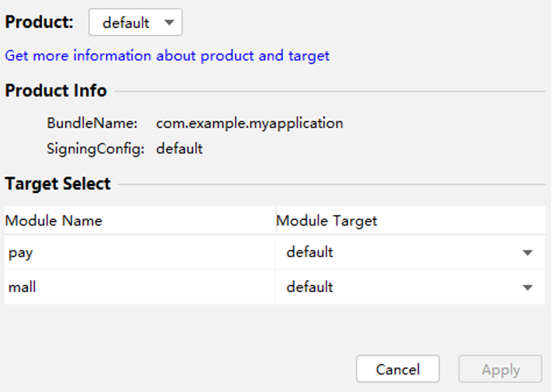Expand Module Target dropdown for mall
The width and height of the screenshot is (552, 392).
[410, 287]
